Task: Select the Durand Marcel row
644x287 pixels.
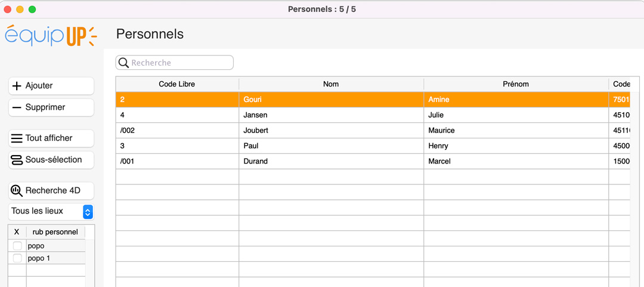Action: pos(331,161)
